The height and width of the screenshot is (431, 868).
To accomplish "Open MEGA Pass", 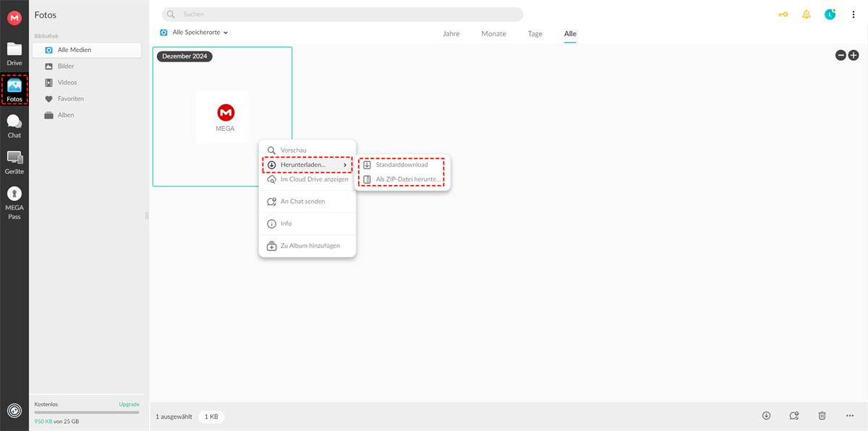I will (x=14, y=203).
